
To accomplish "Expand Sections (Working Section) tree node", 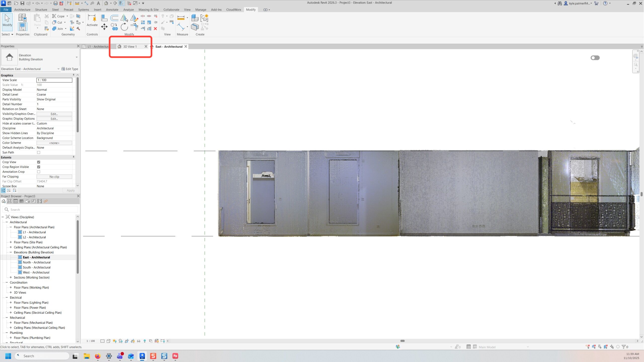I will coord(11,278).
